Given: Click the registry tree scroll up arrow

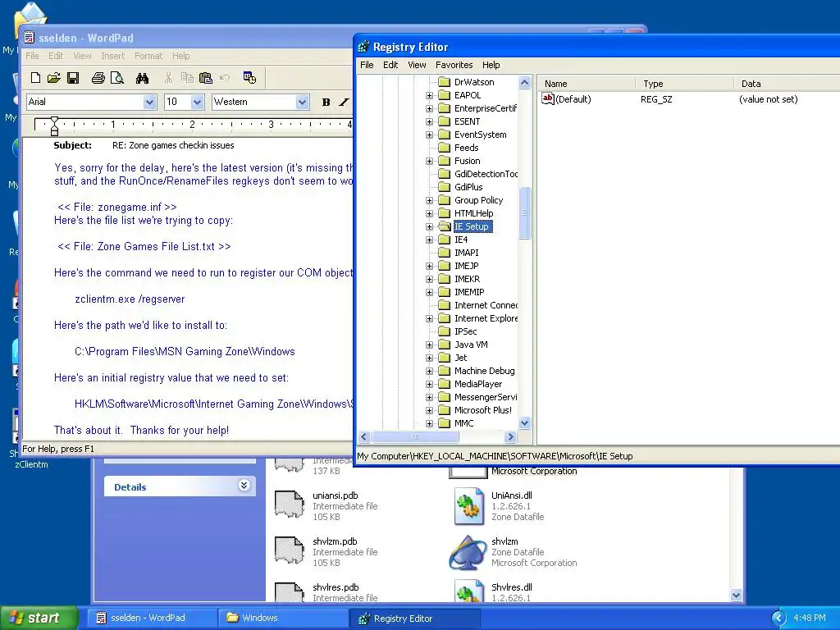Looking at the screenshot, I should tap(524, 83).
